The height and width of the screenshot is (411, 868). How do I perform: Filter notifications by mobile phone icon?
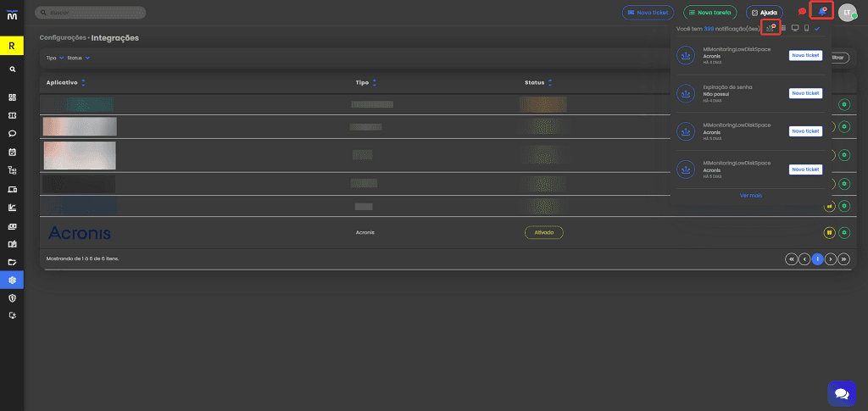click(807, 28)
